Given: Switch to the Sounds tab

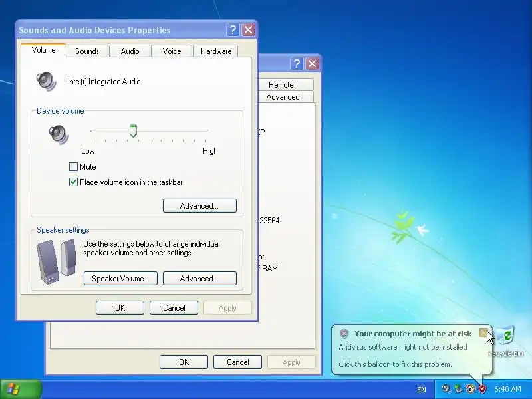Looking at the screenshot, I should tap(87, 51).
